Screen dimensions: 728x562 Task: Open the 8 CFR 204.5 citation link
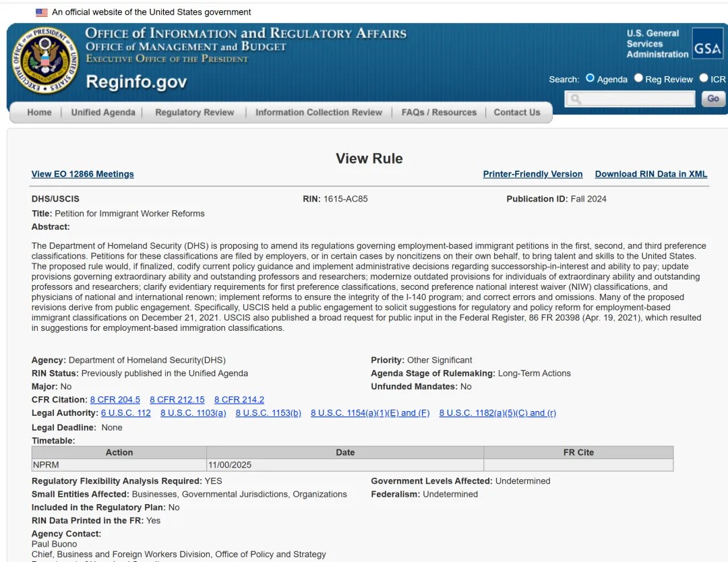coord(115,400)
